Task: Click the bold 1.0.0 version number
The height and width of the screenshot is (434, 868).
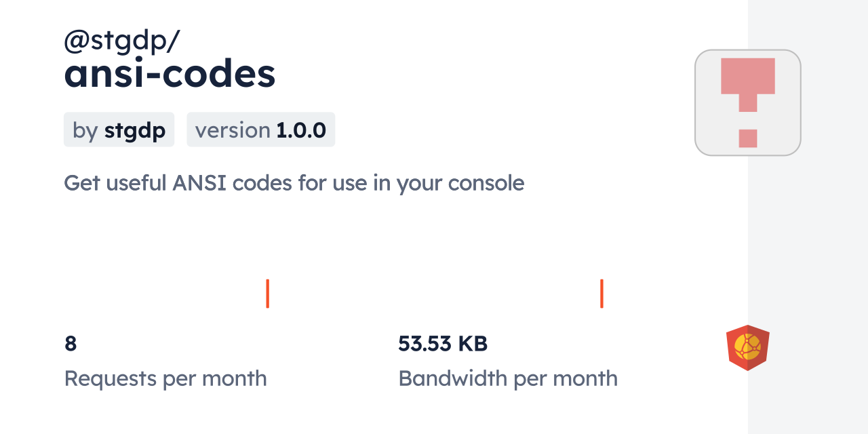Action: [301, 130]
